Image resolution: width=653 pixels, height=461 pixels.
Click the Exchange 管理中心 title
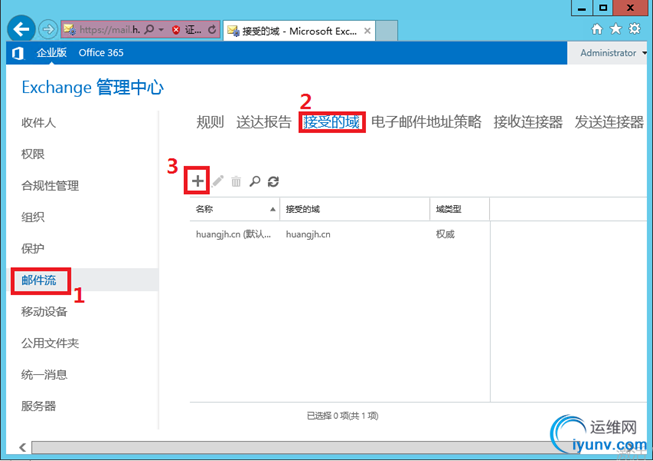pos(92,87)
